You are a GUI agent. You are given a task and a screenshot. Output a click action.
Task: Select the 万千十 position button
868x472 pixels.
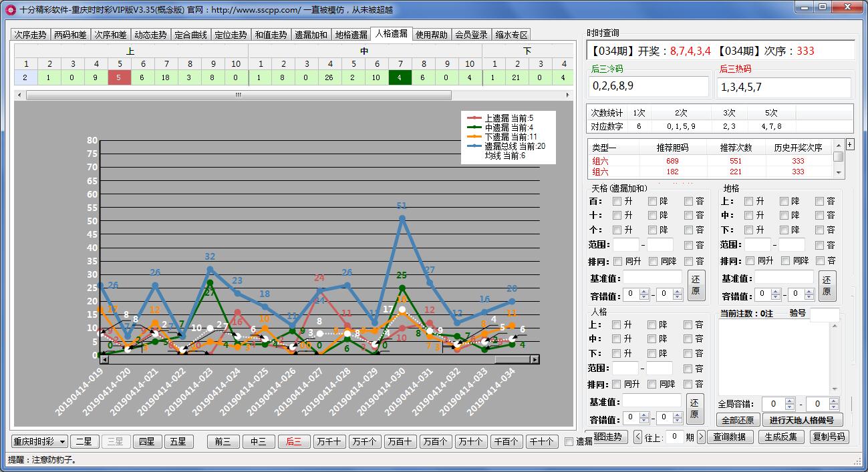(x=329, y=441)
